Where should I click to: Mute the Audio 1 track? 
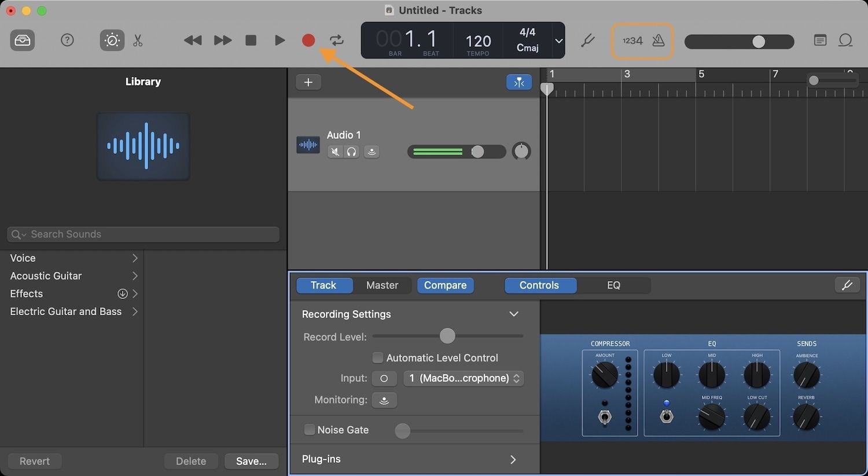pos(335,152)
